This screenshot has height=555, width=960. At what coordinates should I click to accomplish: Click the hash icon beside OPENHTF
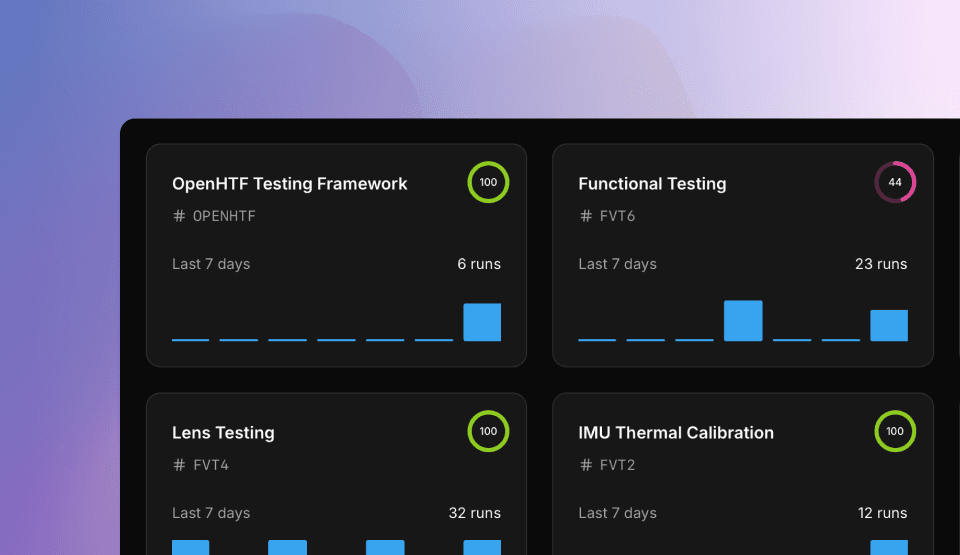point(179,216)
